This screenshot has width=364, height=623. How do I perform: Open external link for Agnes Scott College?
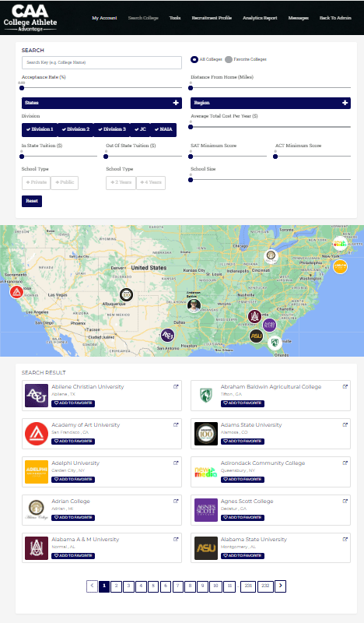coord(345,501)
